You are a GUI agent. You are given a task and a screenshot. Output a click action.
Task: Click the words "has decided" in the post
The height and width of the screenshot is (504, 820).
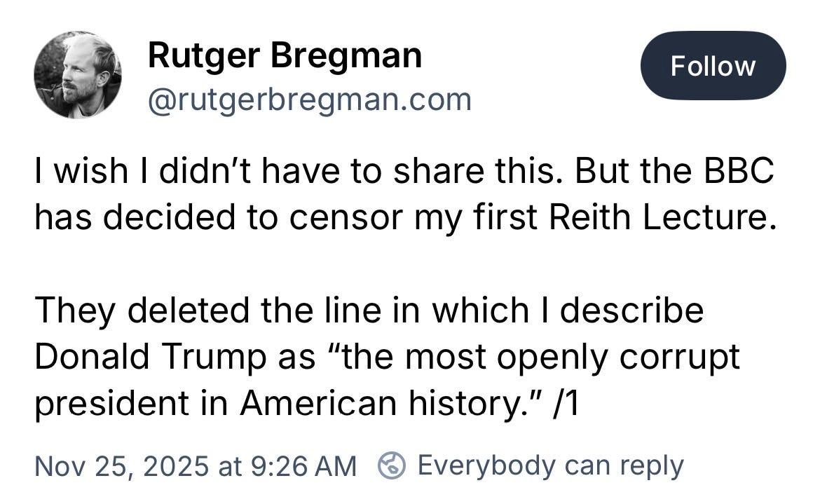[135, 219]
